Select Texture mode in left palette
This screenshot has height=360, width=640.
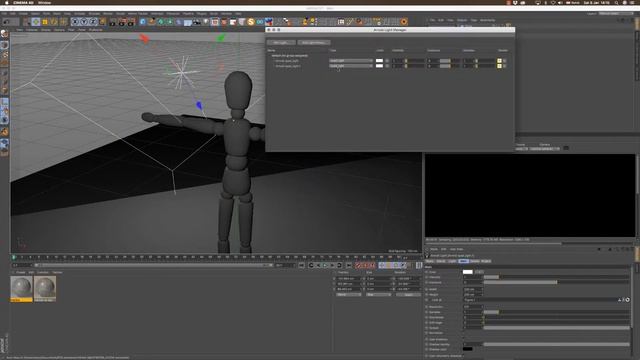click(x=4, y=54)
